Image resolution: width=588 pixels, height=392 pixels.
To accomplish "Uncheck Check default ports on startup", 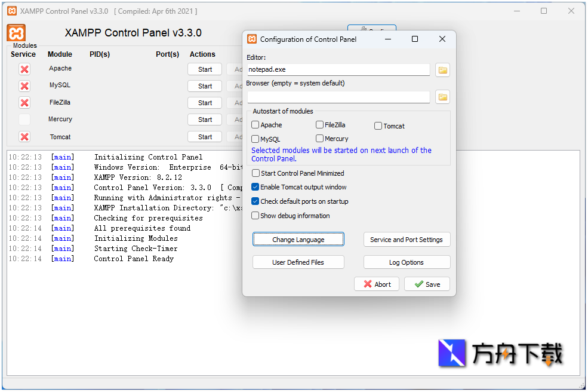I will 255,201.
